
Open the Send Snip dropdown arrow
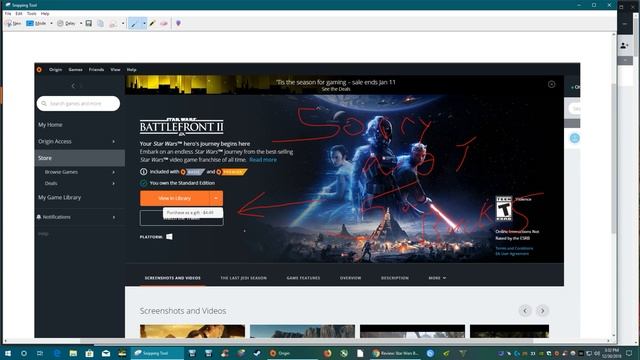point(123,24)
